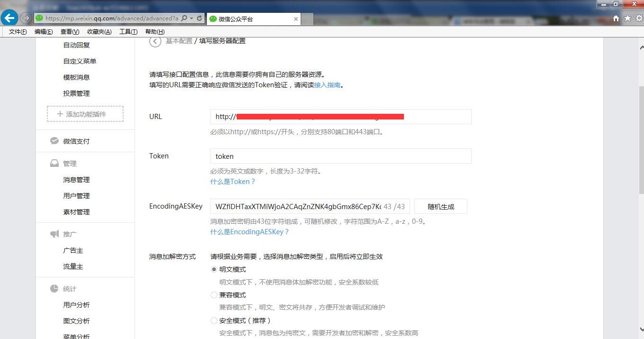Open 自动回复 in the sidebar
This screenshot has width=644, height=339.
coord(77,45)
